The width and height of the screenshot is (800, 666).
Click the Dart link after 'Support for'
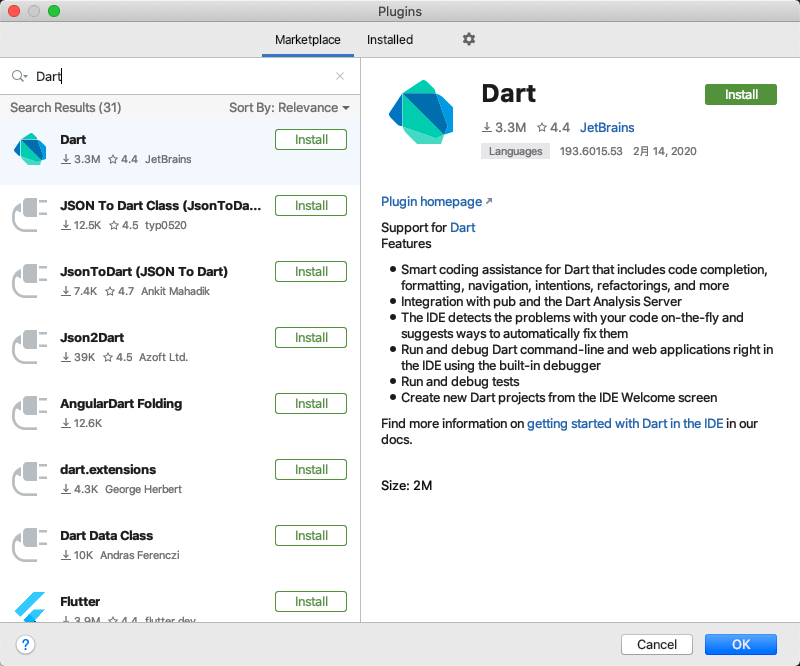[463, 228]
